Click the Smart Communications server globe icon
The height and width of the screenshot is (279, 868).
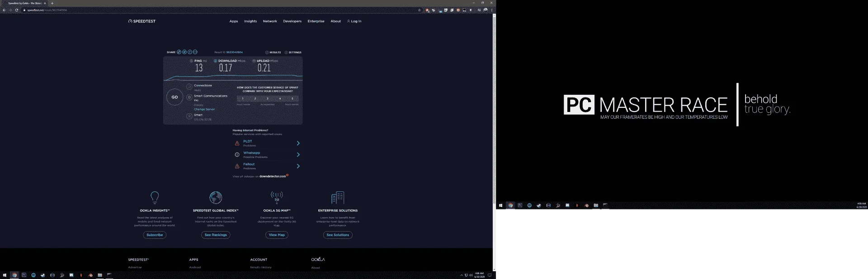pos(189,97)
